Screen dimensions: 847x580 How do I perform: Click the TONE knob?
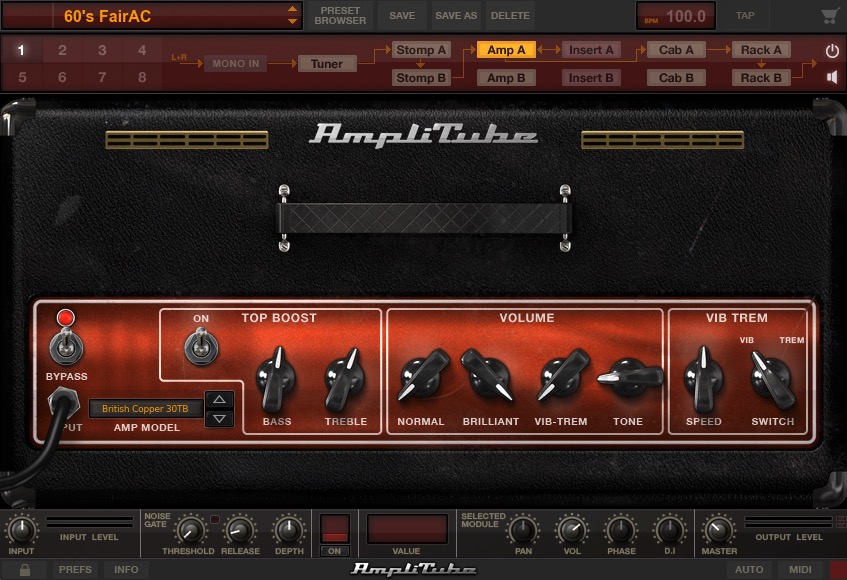pyautogui.click(x=629, y=377)
